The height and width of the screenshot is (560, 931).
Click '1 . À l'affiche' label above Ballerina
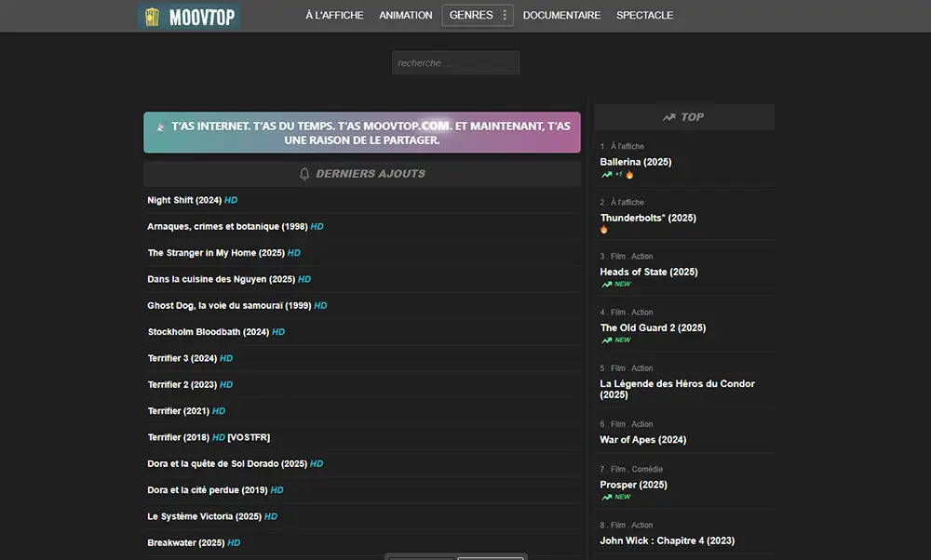622,146
